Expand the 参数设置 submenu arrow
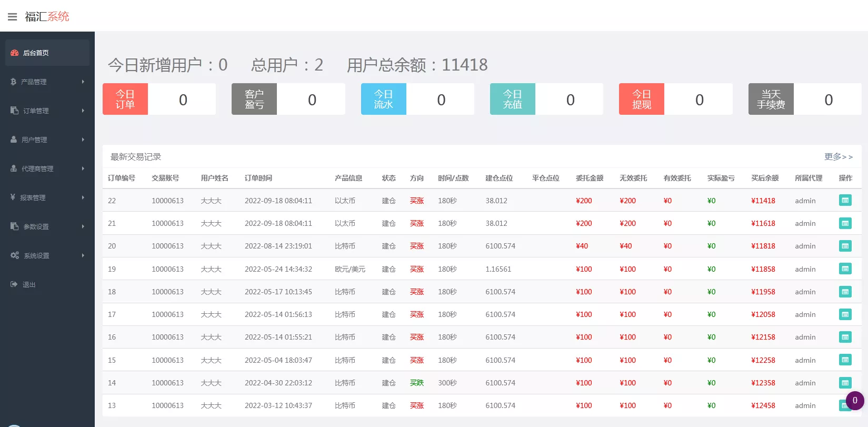The width and height of the screenshot is (868, 427). point(83,226)
